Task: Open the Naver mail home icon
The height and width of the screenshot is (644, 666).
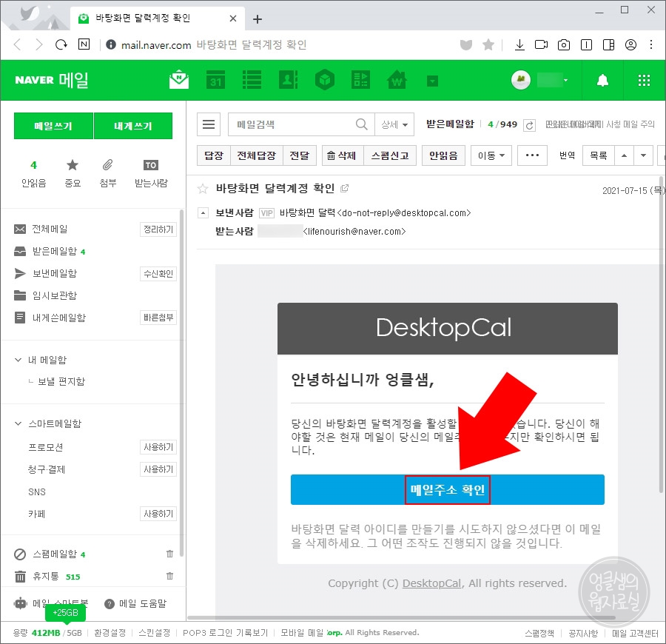Action: [179, 79]
